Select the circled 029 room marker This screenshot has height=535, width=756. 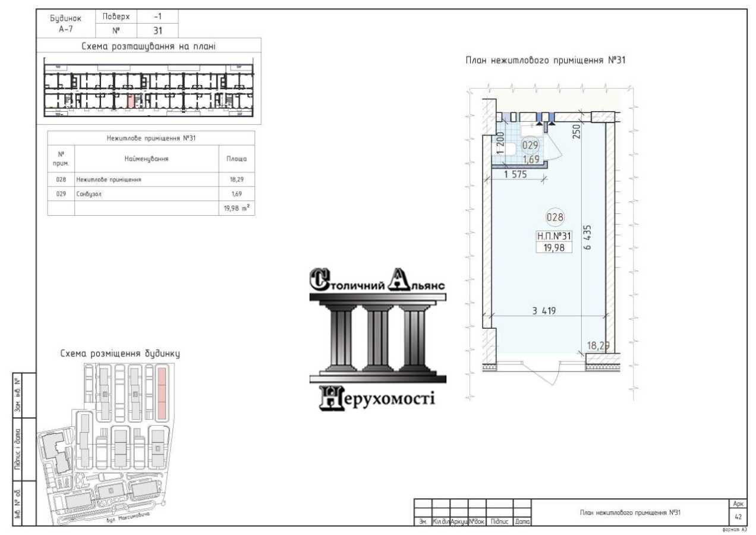point(530,144)
